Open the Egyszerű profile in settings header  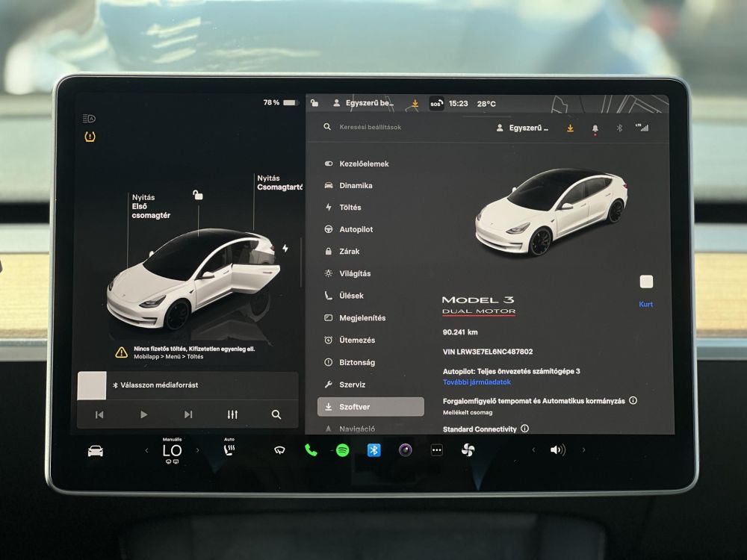coord(522,128)
